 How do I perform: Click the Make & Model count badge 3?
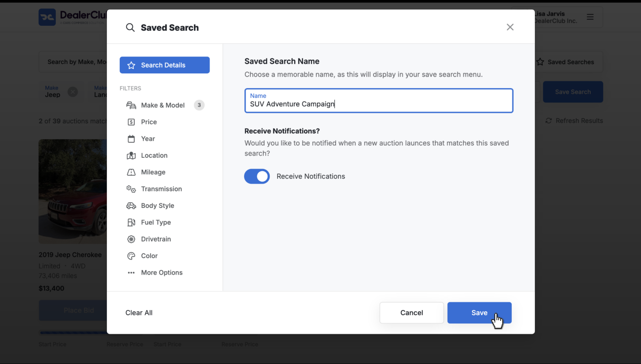tap(199, 105)
